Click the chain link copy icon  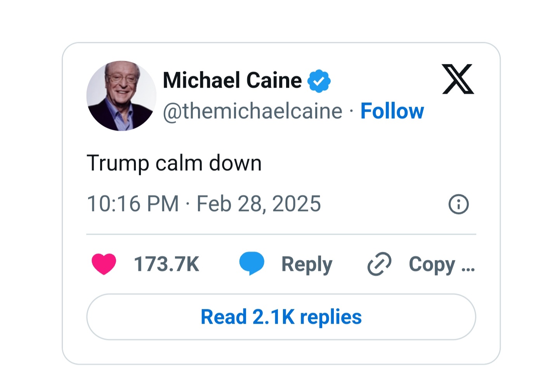[x=379, y=264]
